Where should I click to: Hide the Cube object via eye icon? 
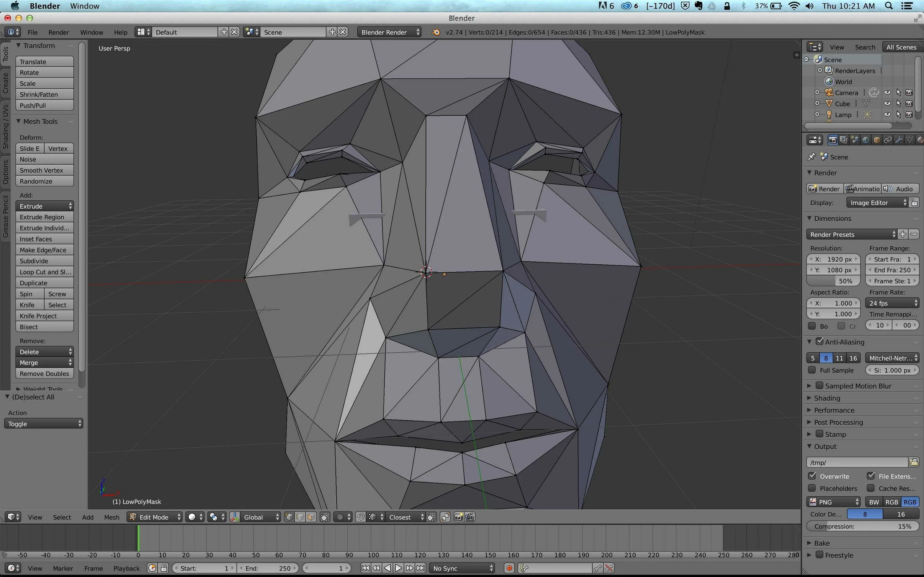click(x=887, y=103)
